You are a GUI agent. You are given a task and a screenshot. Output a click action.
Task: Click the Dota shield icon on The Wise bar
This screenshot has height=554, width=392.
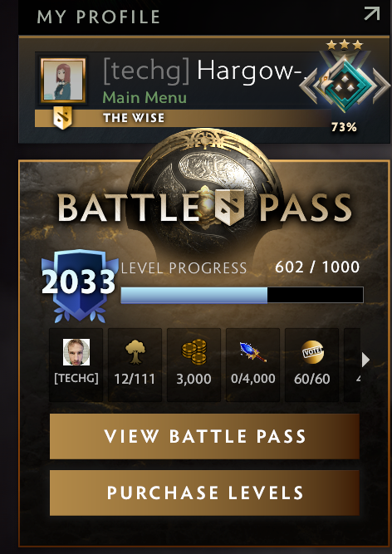click(62, 118)
